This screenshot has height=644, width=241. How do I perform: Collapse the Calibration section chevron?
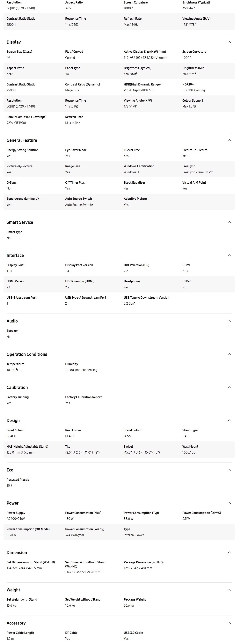click(229, 387)
